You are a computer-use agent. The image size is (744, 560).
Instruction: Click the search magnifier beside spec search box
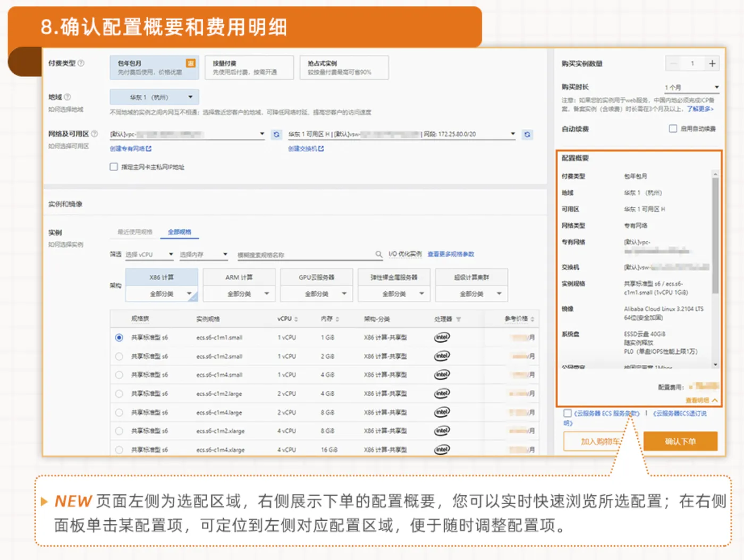point(378,254)
